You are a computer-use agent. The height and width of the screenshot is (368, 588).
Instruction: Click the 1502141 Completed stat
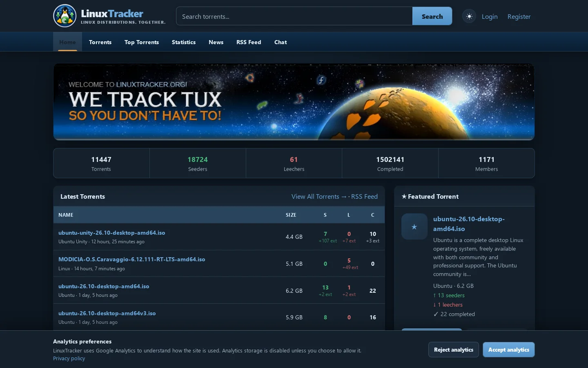[390, 163]
